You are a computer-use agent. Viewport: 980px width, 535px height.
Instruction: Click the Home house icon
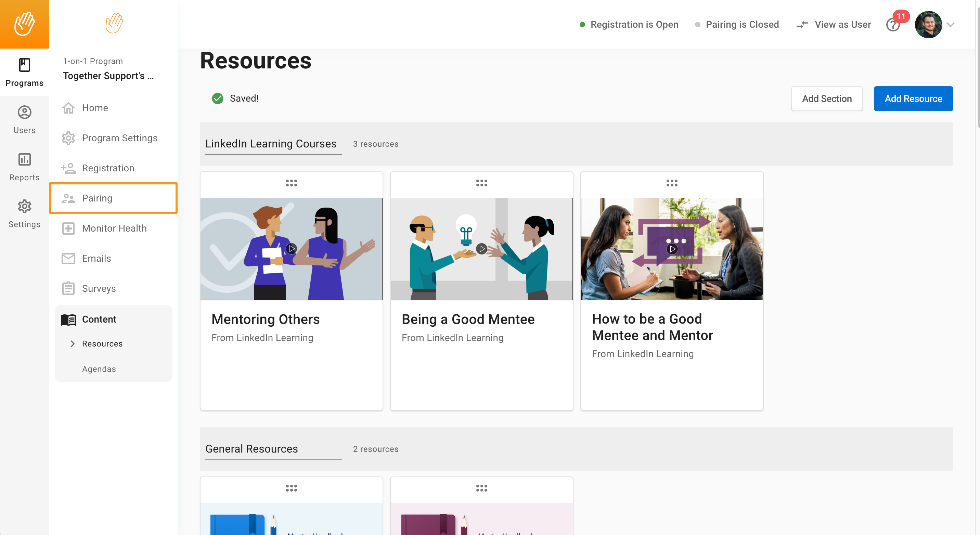pos(68,108)
